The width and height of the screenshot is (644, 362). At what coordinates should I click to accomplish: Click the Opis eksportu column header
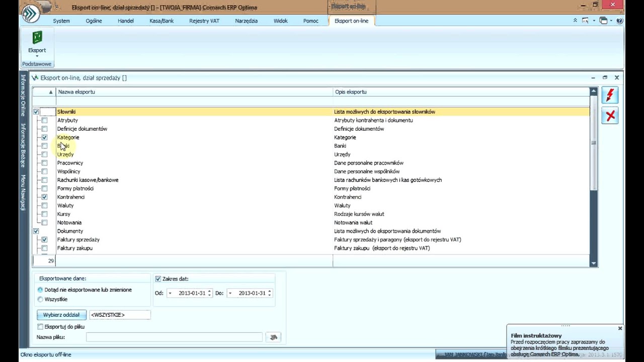pos(461,92)
